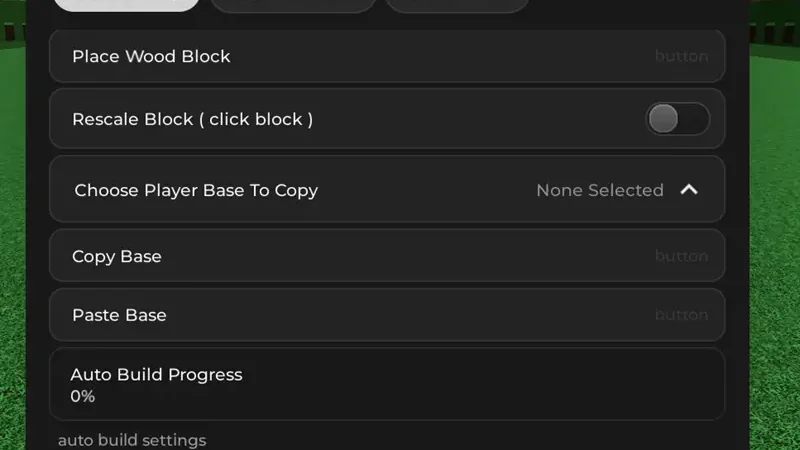Click the auto build settings section label
This screenshot has height=450, width=800.
coord(132,440)
